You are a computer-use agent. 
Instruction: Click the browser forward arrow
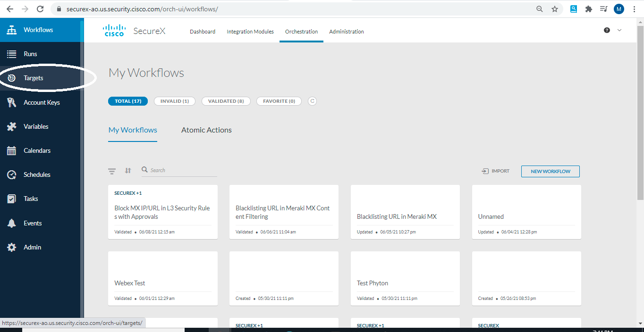25,9
